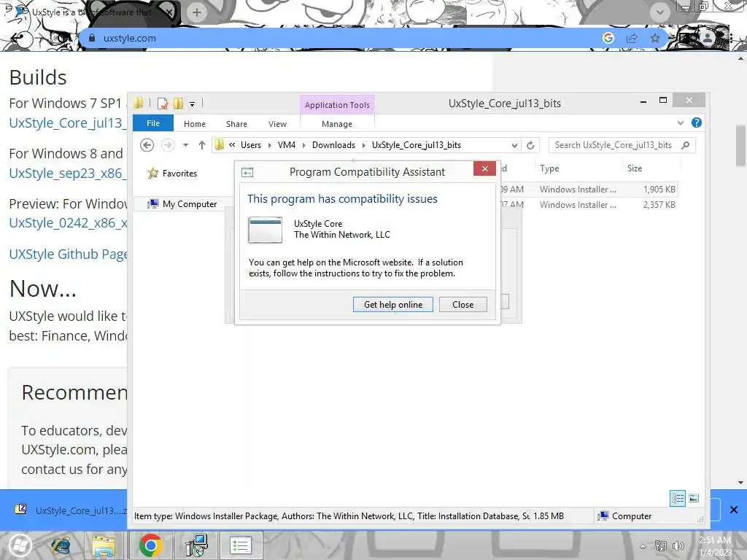Viewport: 747px width, 560px height.
Task: Select Favorites in navigation pane
Action: pos(172,174)
